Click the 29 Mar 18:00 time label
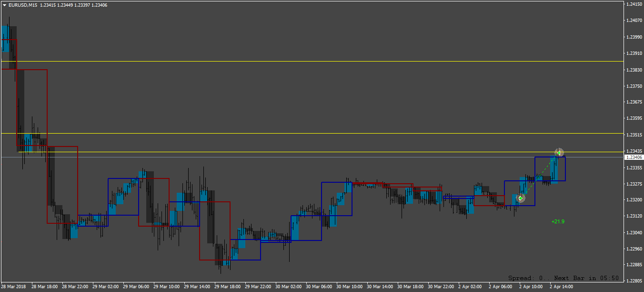 [x=228, y=287]
